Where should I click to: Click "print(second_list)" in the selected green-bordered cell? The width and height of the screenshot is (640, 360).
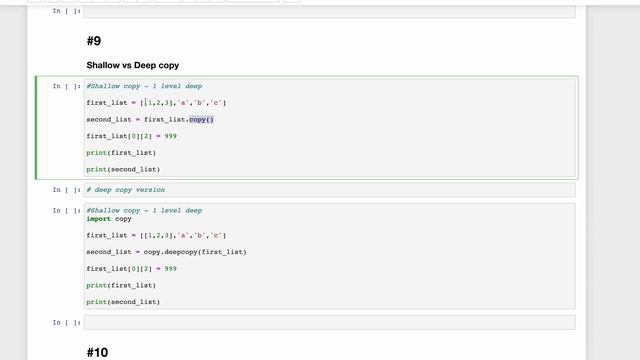point(123,169)
